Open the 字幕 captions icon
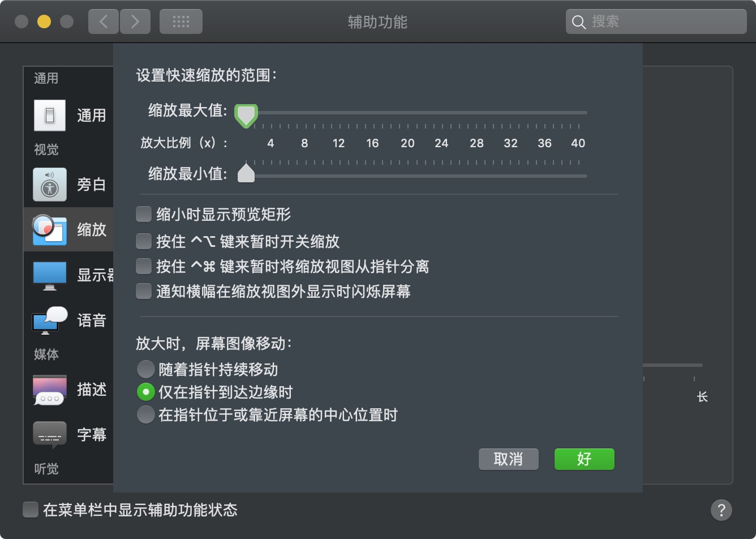This screenshot has height=539, width=756. pyautogui.click(x=50, y=435)
